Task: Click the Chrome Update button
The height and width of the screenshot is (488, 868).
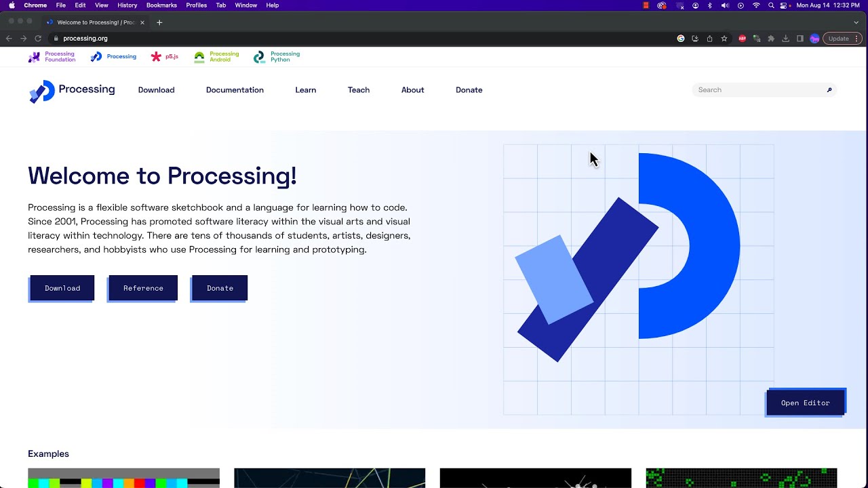Action: pyautogui.click(x=843, y=39)
